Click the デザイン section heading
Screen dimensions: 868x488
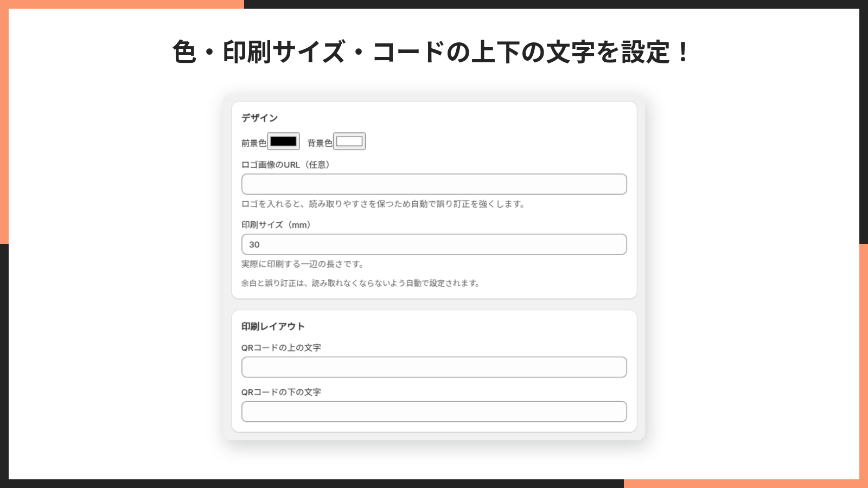pyautogui.click(x=259, y=118)
